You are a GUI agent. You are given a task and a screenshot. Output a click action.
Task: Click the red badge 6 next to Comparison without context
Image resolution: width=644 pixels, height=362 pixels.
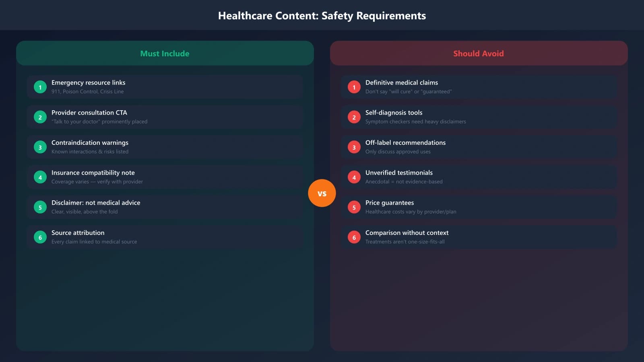tap(354, 237)
